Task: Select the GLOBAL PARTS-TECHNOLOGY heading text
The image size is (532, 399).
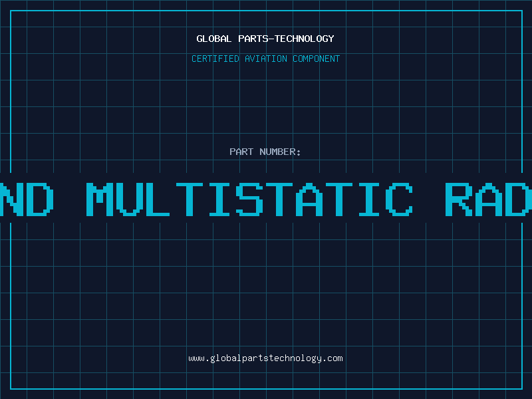Action: [265, 39]
